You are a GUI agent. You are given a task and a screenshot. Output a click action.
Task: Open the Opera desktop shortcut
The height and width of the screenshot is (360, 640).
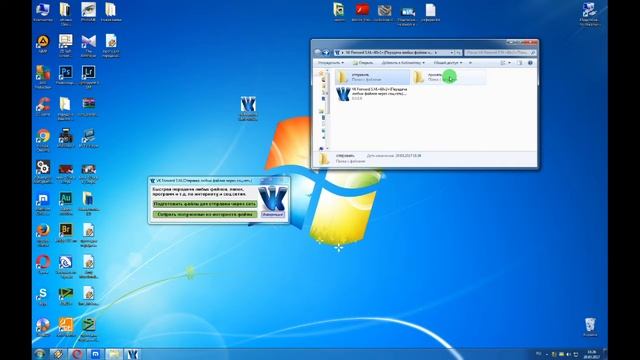[43, 264]
